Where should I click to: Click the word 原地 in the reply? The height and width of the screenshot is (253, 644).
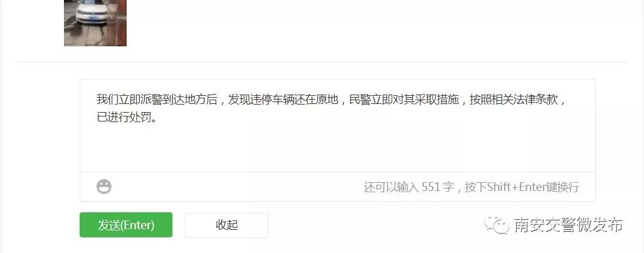click(327, 100)
